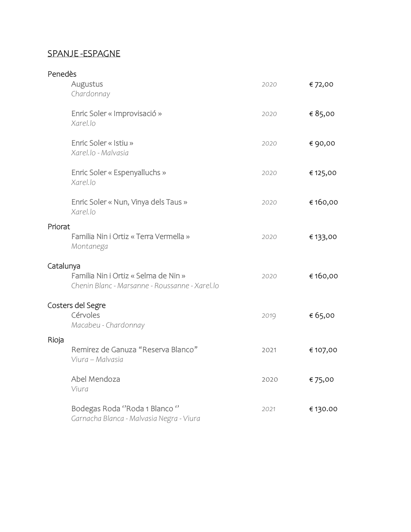This screenshot has width=411, height=532.
Task: Click the € 130.00 price
Action: coord(323,409)
